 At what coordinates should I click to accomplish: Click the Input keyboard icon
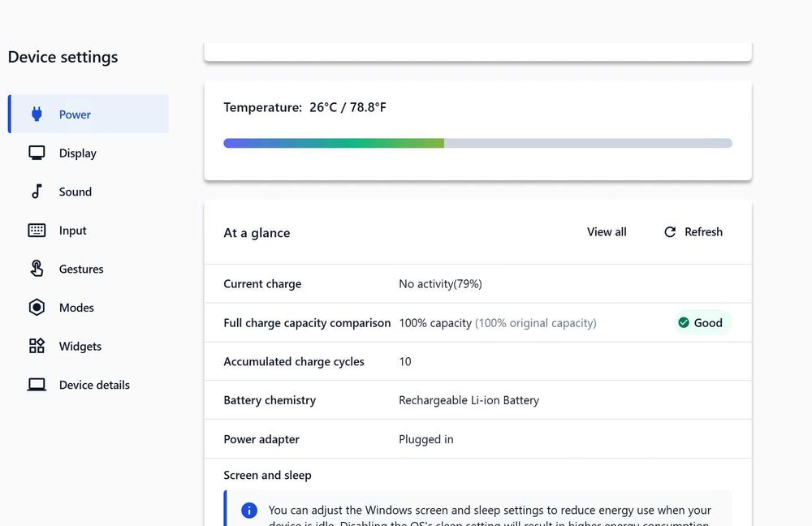tap(37, 231)
